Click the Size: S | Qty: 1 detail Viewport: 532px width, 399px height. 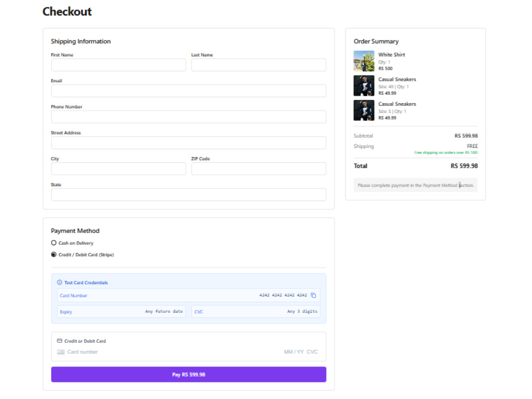[x=392, y=111]
